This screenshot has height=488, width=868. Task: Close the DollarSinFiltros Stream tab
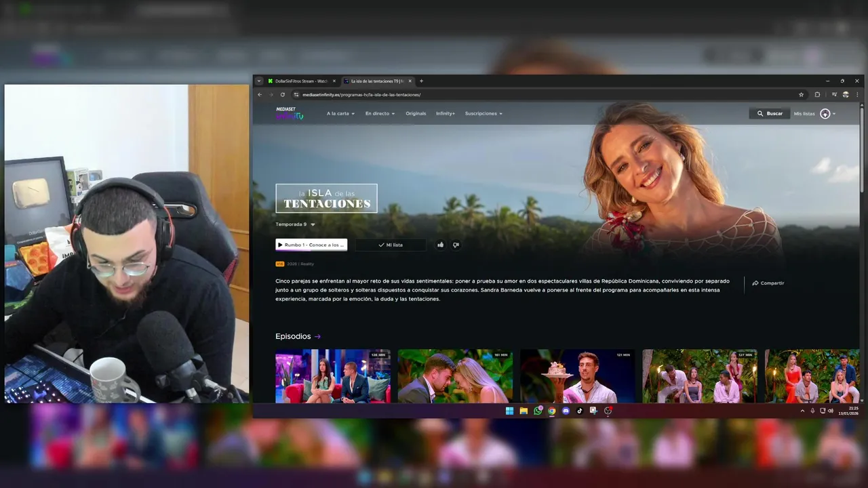pyautogui.click(x=334, y=81)
